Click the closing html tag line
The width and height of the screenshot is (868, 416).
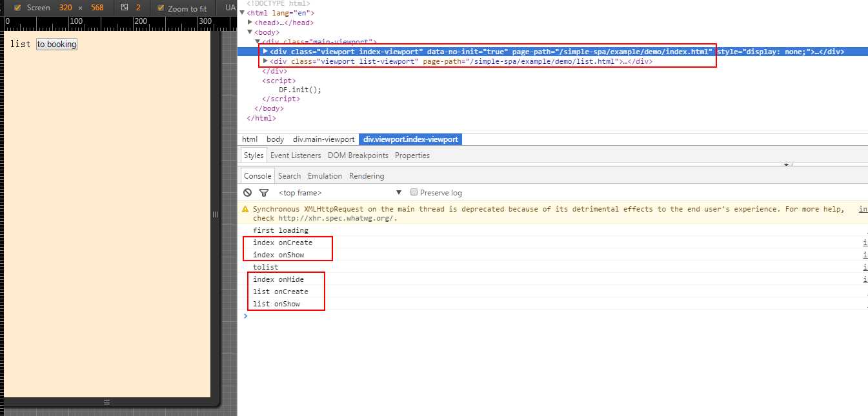(x=261, y=118)
